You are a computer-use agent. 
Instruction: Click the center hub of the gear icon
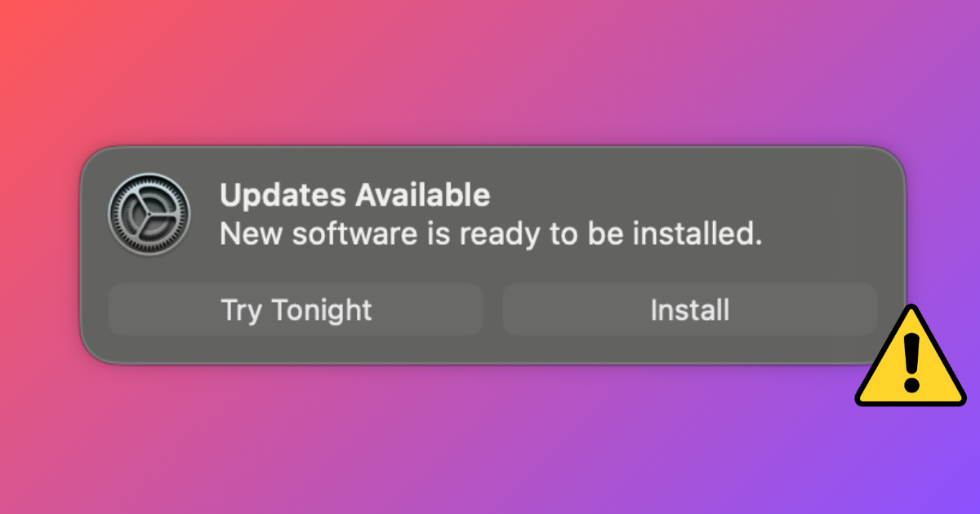[x=149, y=213]
